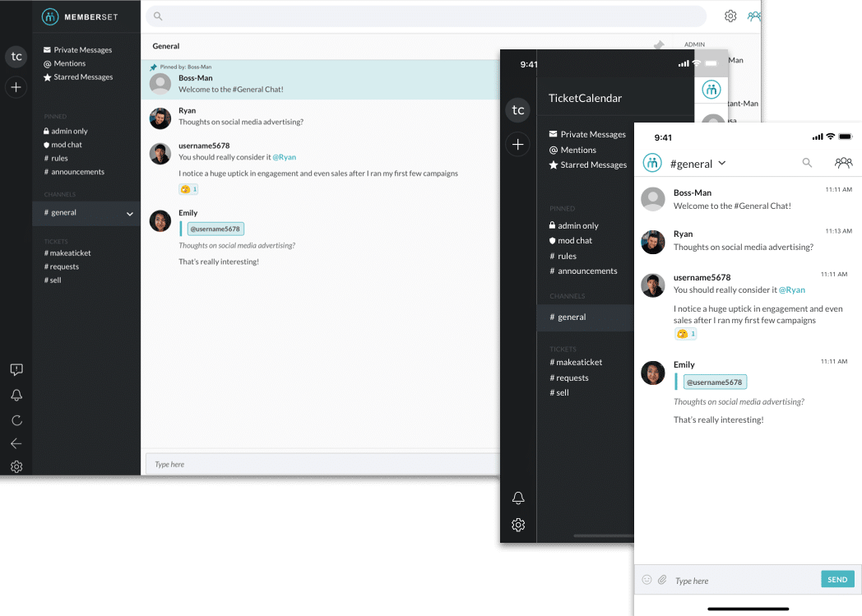Click the back arrow in desktop left rail
The width and height of the screenshot is (862, 616).
16,443
